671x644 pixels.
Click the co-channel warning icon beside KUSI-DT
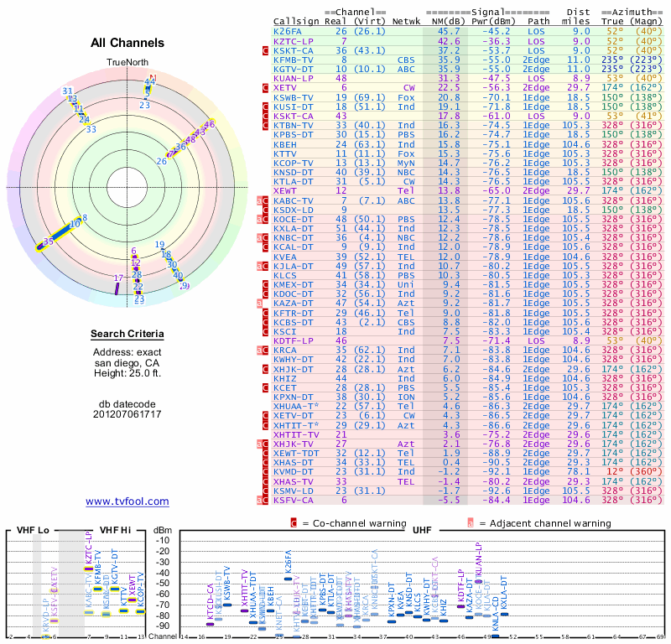click(x=265, y=107)
